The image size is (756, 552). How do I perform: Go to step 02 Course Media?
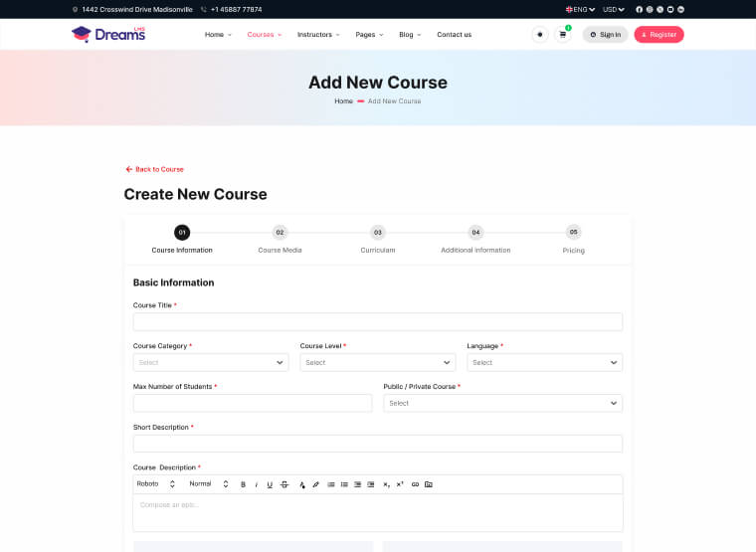pos(280,240)
